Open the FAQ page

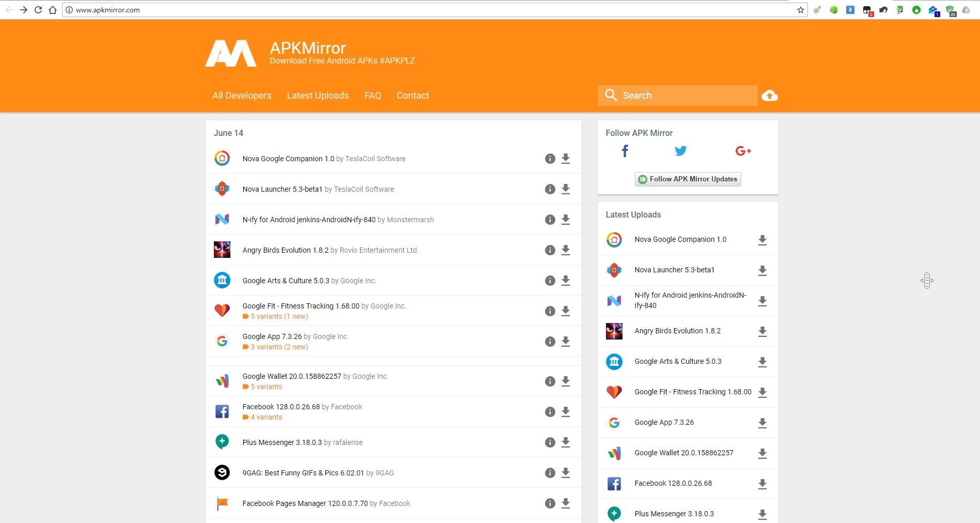click(372, 96)
